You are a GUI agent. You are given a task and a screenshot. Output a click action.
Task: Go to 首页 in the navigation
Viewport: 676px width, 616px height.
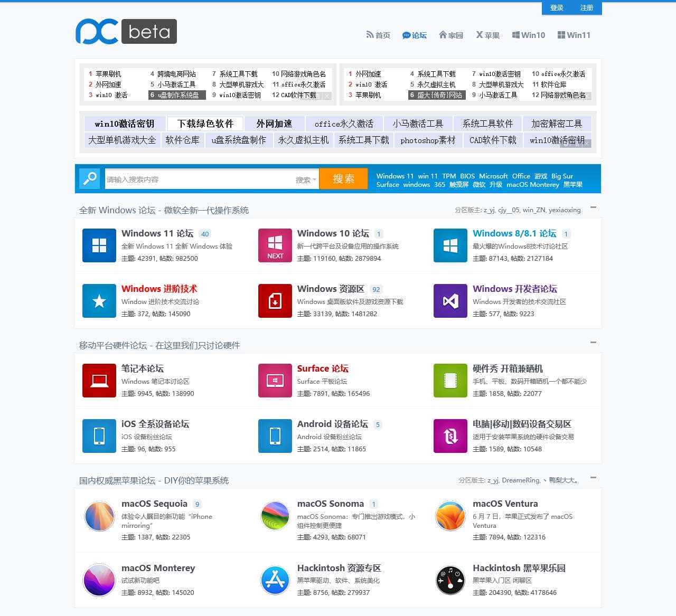click(x=378, y=35)
